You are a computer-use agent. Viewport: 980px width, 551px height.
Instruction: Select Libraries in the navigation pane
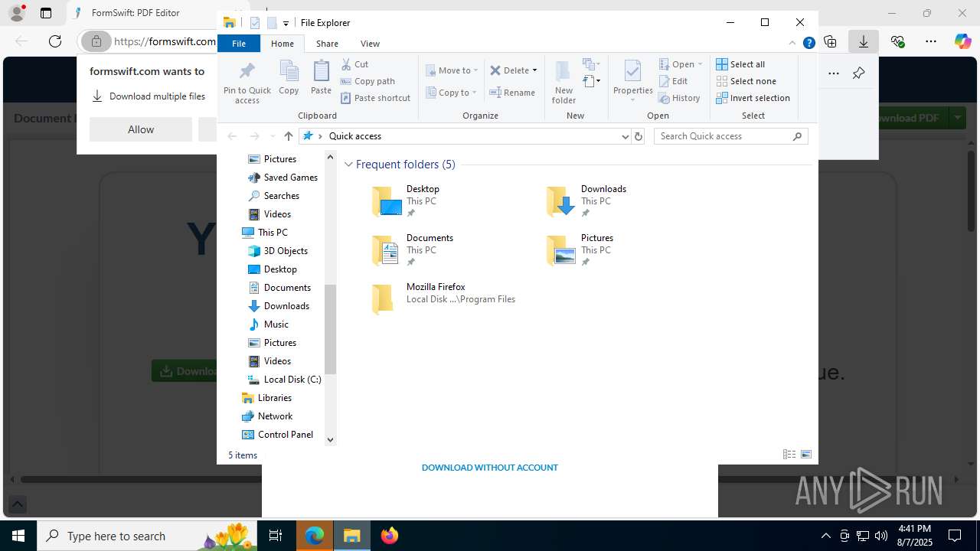click(x=266, y=398)
